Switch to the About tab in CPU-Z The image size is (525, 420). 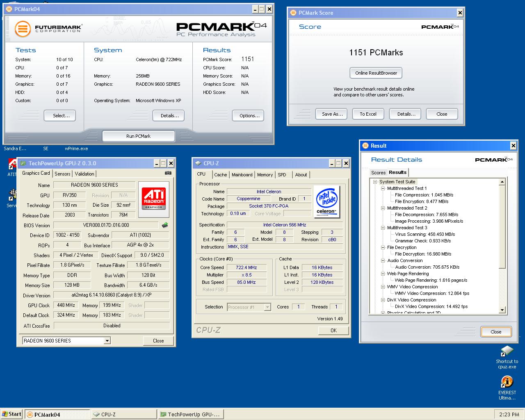301,175
